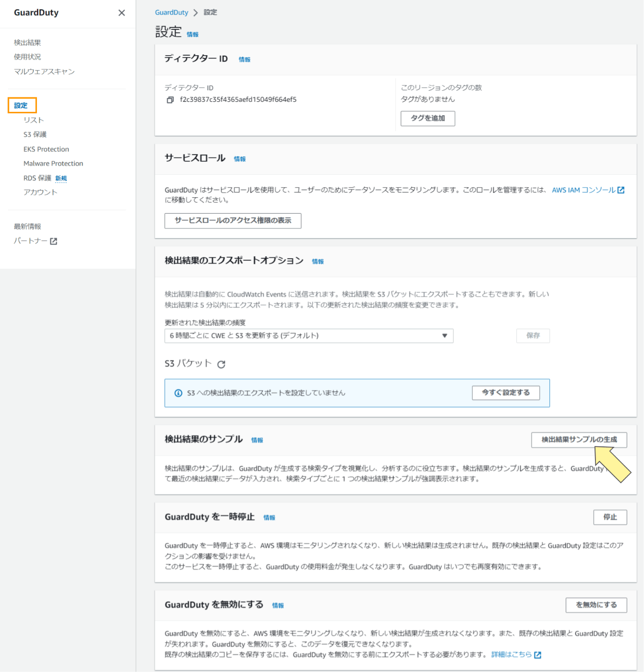This screenshot has width=644, height=672.
Task: Click the GuardDuty breadcrumb link
Action: tap(171, 12)
